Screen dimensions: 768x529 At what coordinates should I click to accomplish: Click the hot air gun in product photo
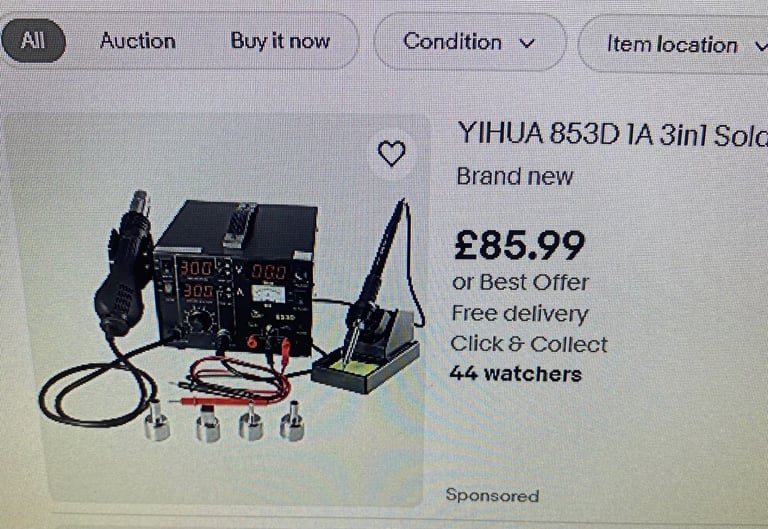point(125,264)
